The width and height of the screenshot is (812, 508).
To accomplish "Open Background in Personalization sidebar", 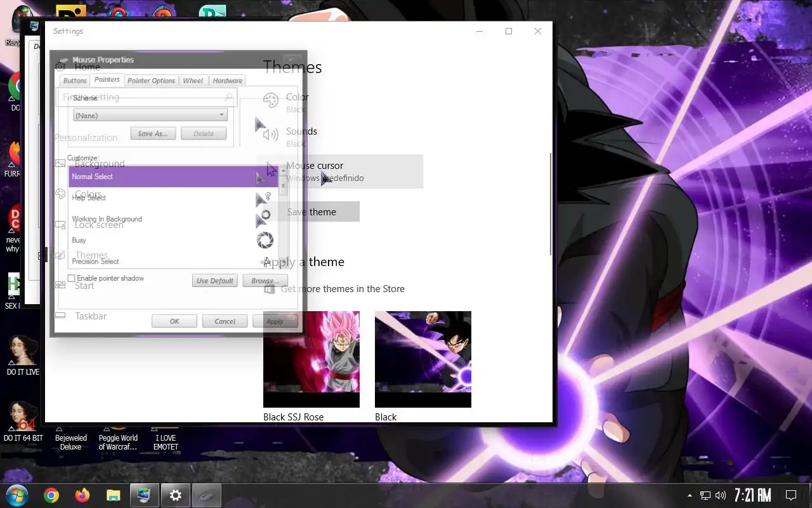I will click(x=100, y=164).
